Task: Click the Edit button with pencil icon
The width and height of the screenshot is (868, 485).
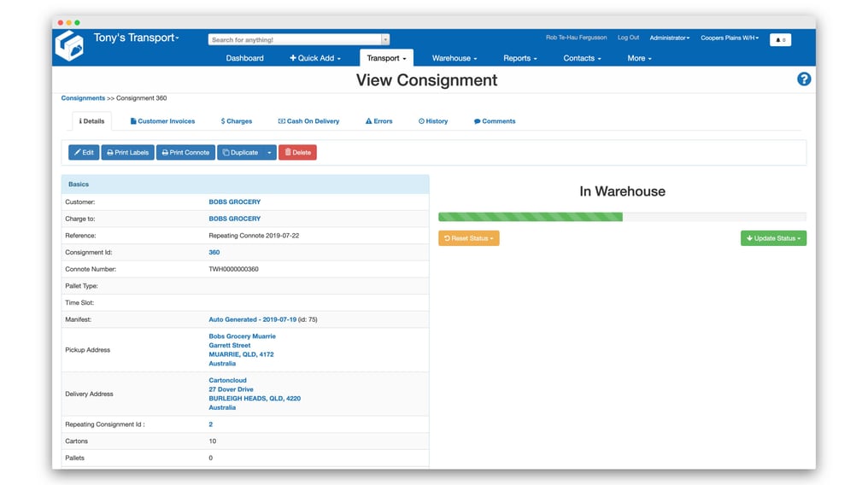Action: (x=84, y=152)
